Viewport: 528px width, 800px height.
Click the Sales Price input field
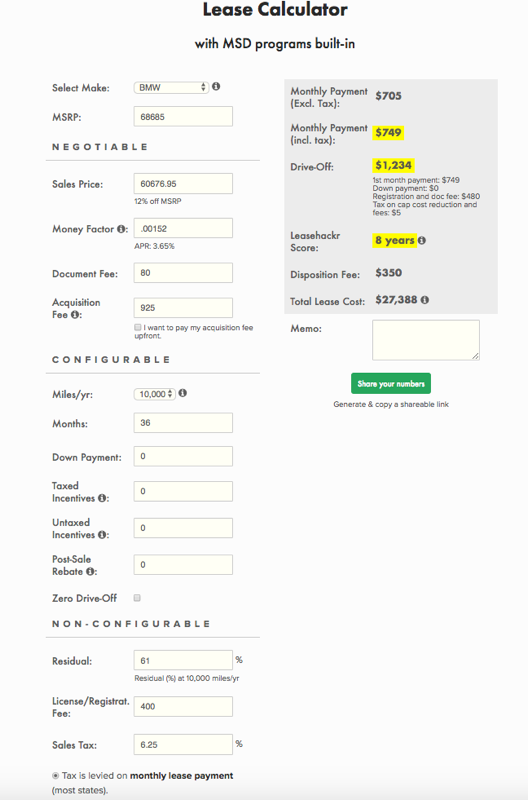click(x=183, y=184)
